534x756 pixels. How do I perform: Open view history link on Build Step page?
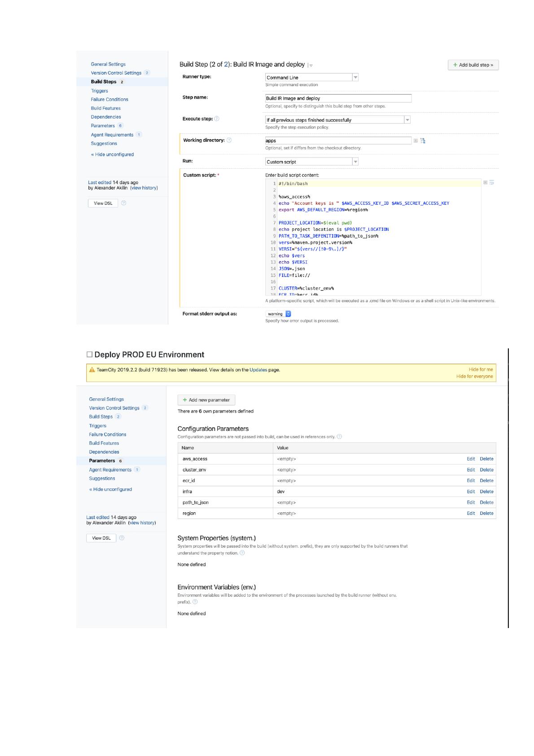(x=144, y=188)
